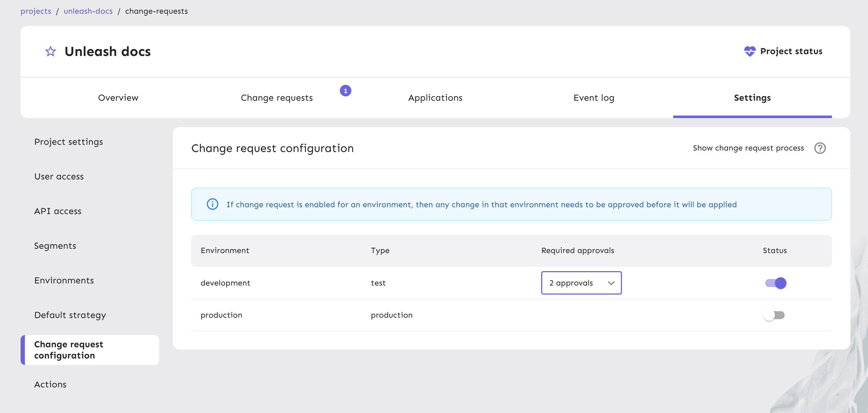Click the star/favorite icon for Unleash docs
Viewport: 868px width, 413px height.
point(51,51)
